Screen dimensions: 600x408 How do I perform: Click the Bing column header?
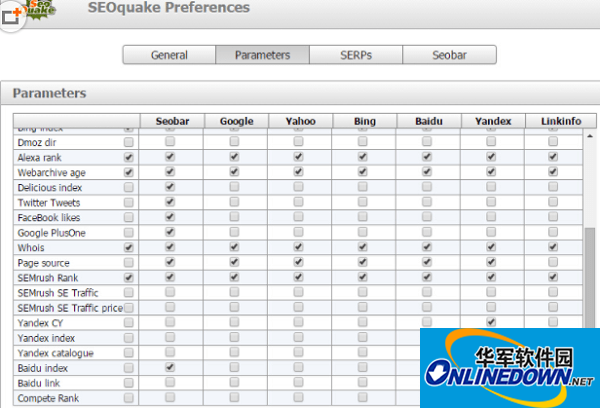[365, 121]
